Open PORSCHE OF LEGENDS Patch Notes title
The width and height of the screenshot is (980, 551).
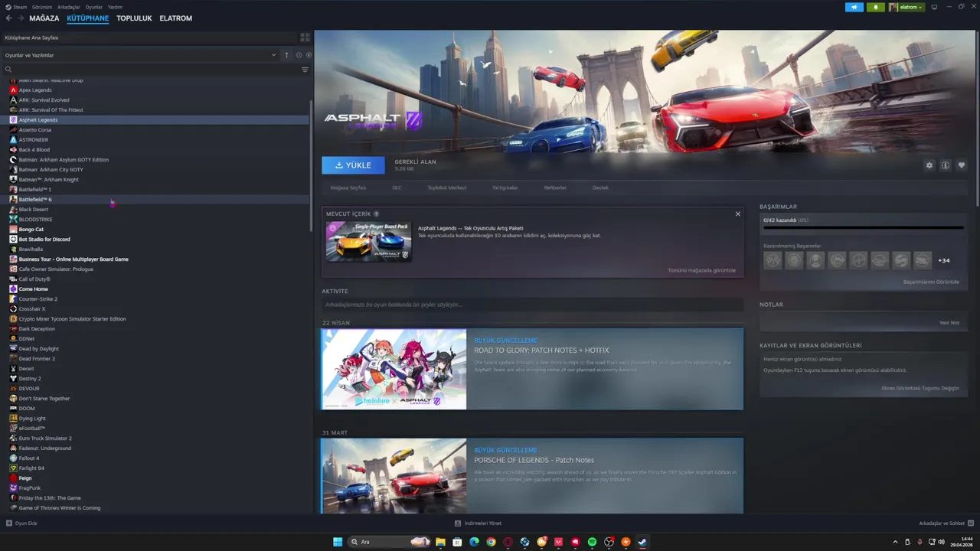534,460
